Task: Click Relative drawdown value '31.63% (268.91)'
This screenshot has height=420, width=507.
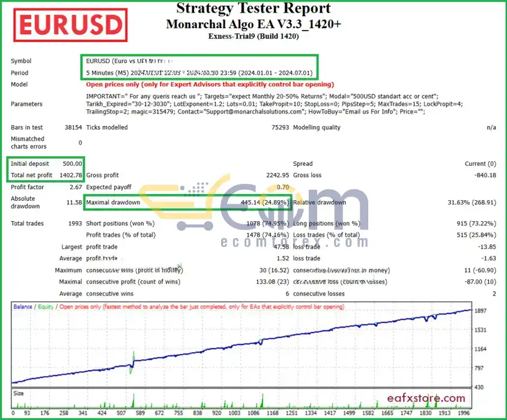Action: pyautogui.click(x=472, y=202)
